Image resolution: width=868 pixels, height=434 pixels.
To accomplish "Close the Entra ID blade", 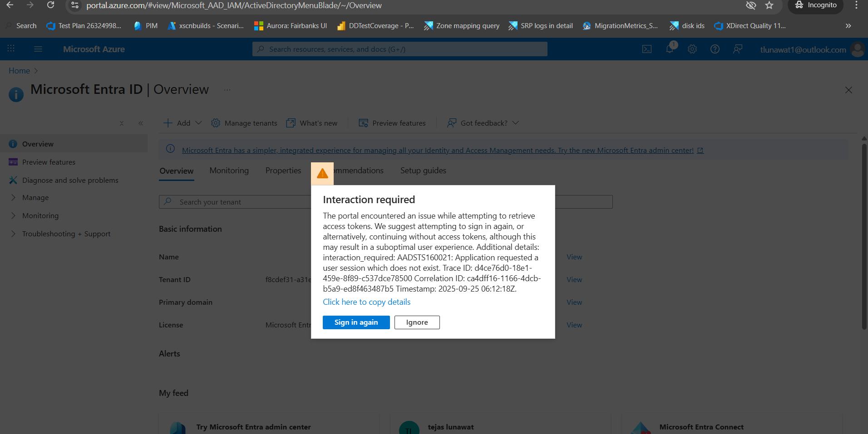I will pos(848,90).
